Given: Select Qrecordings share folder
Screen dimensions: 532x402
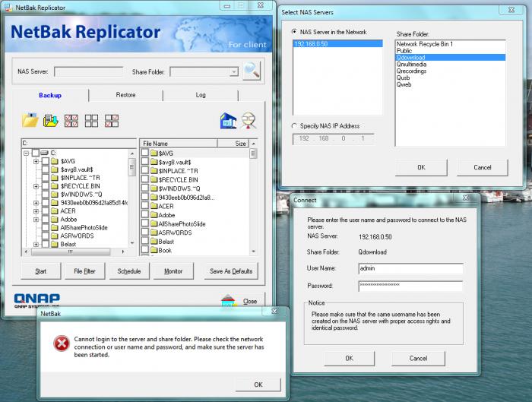Looking at the screenshot, I should [x=450, y=71].
